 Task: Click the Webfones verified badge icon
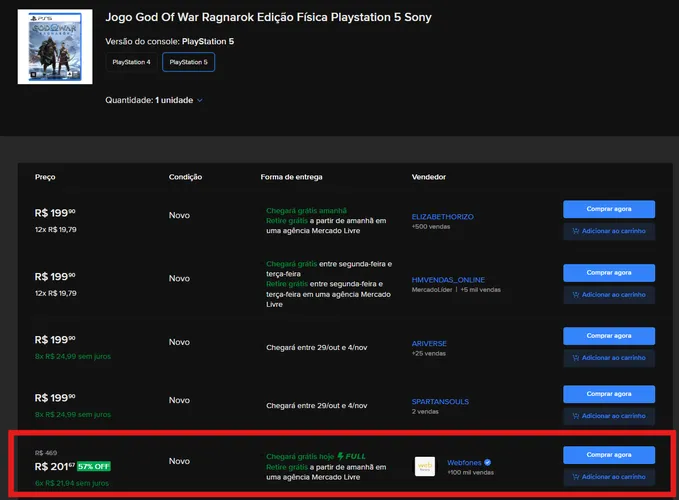(488, 463)
